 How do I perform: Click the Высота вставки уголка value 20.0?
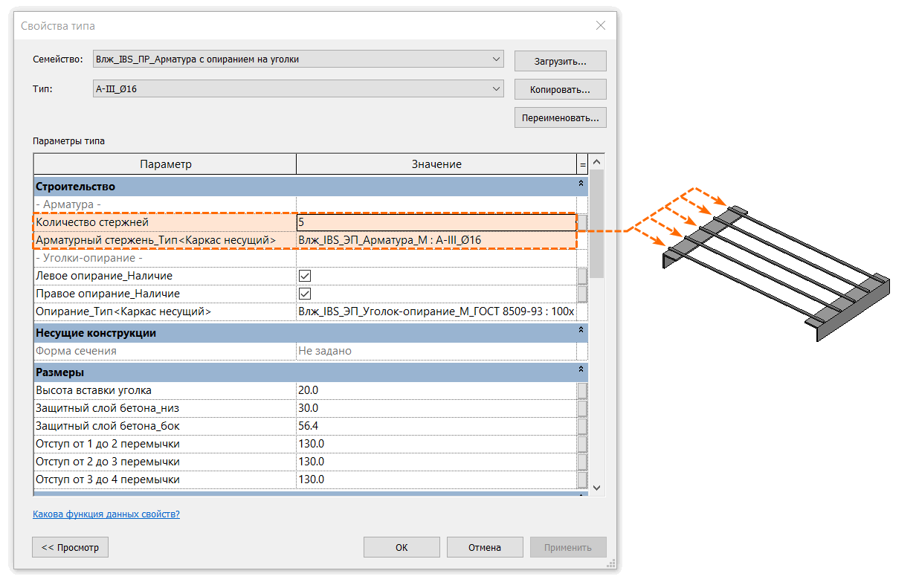click(308, 390)
